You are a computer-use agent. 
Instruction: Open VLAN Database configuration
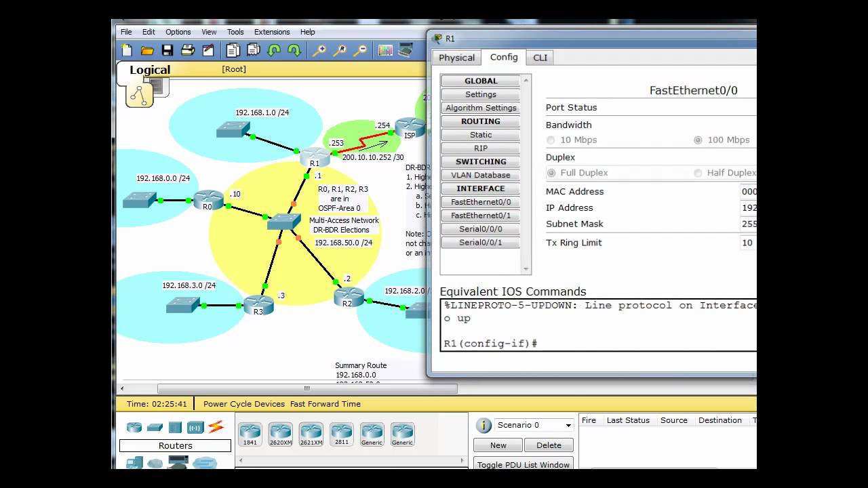click(x=481, y=175)
